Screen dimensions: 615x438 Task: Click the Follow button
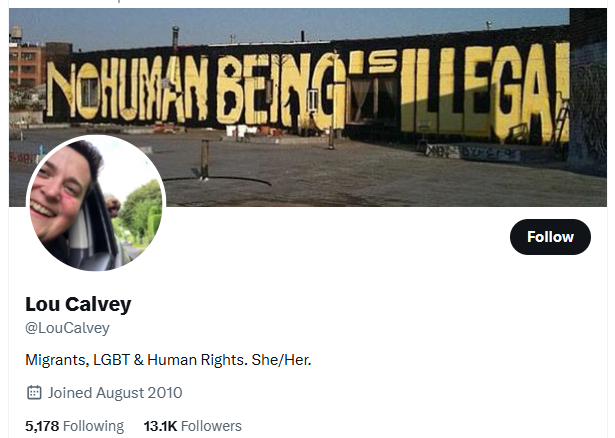[x=550, y=237]
